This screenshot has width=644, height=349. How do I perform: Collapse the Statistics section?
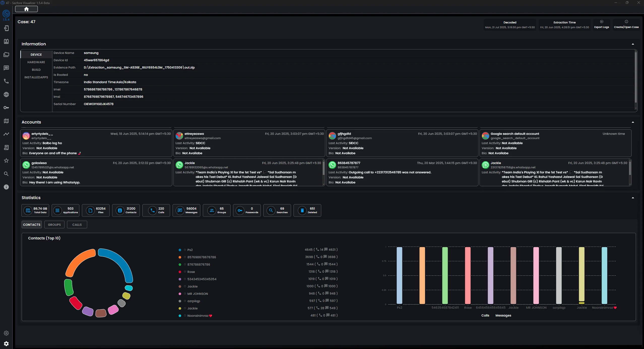(x=633, y=198)
